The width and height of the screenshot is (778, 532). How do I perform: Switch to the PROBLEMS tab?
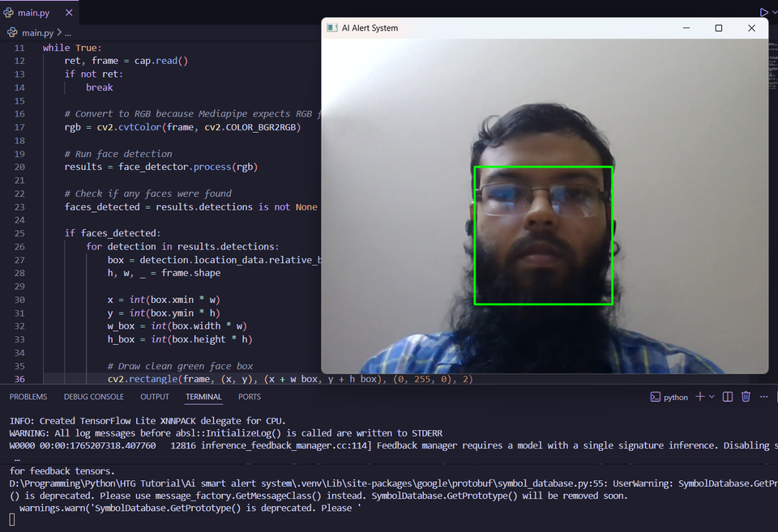(28, 397)
